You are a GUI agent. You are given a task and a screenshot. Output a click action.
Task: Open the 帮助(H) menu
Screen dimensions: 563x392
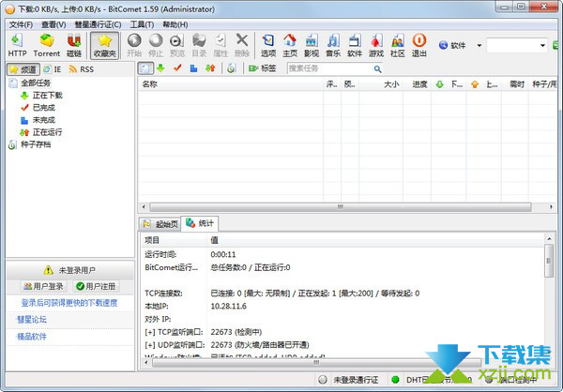(x=175, y=24)
